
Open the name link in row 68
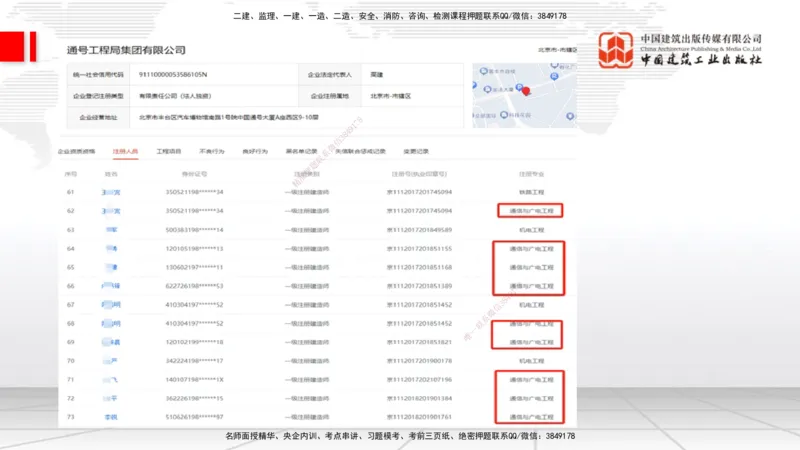pyautogui.click(x=111, y=323)
